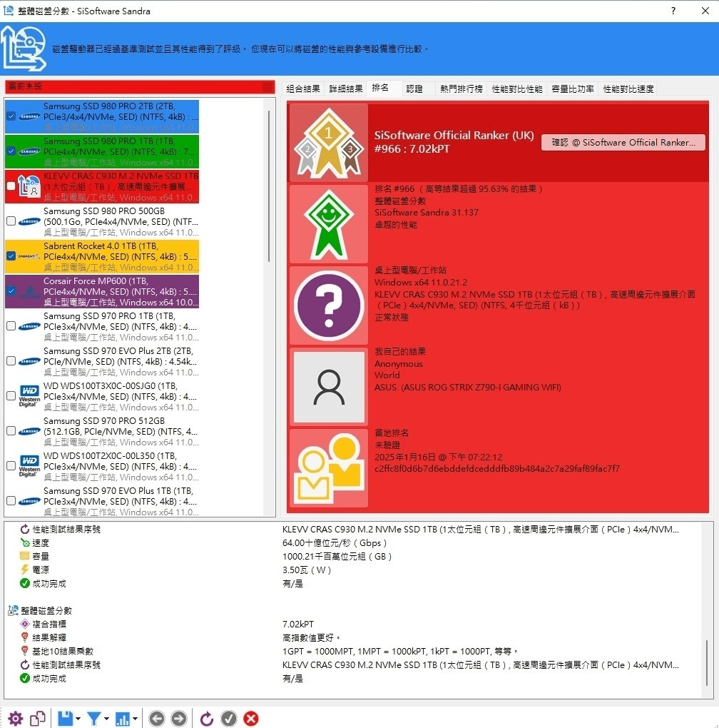
Task: Click 確認 @ SiSoftware Official Ranker button
Action: [x=623, y=143]
